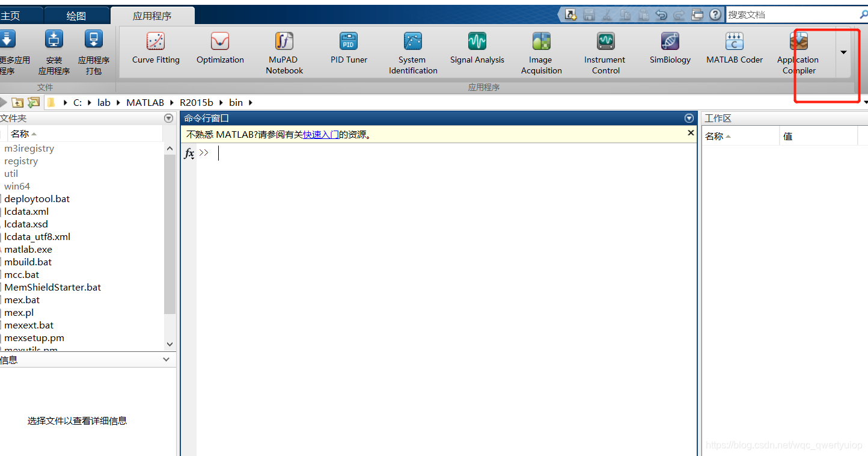Open MuPAD Notebook app
This screenshot has width=868, height=456.
[x=284, y=53]
